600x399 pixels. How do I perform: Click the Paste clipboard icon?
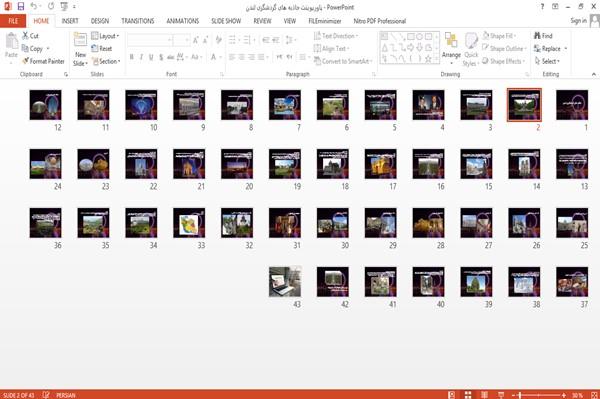(x=11, y=41)
